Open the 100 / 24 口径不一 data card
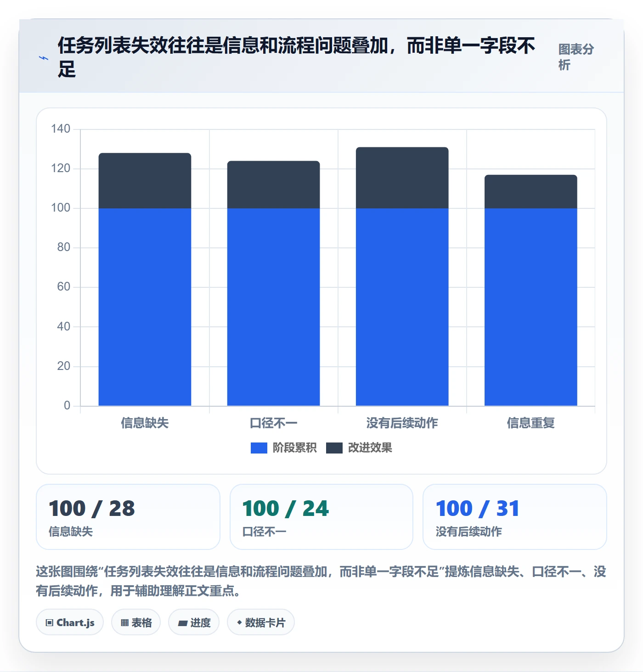 click(x=321, y=517)
